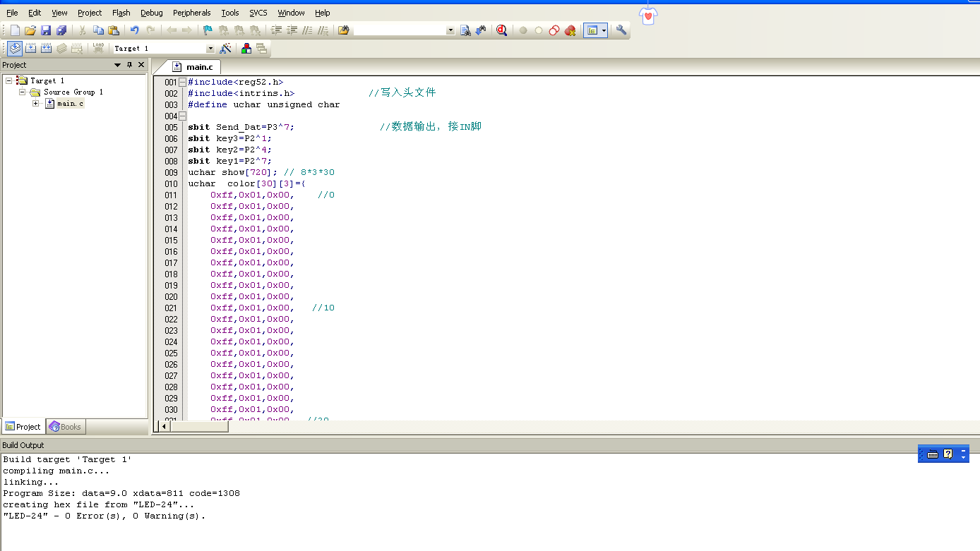
Task: Go to the next bookmark
Action: click(239, 30)
